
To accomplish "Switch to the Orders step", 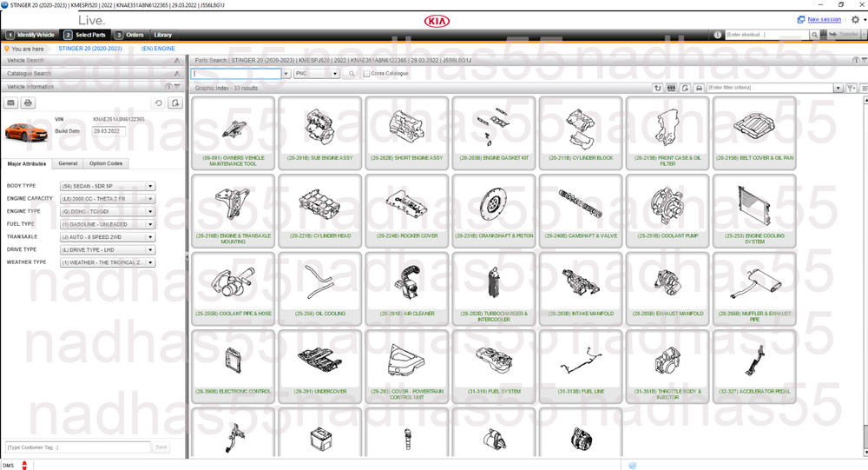I will pos(129,35).
